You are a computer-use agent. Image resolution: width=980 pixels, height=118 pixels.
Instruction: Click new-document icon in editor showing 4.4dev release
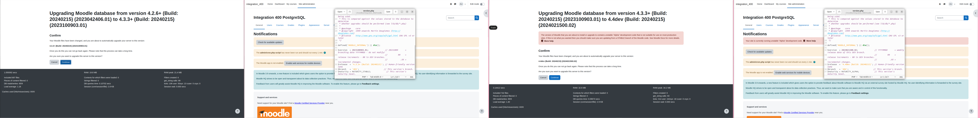coord(839,12)
